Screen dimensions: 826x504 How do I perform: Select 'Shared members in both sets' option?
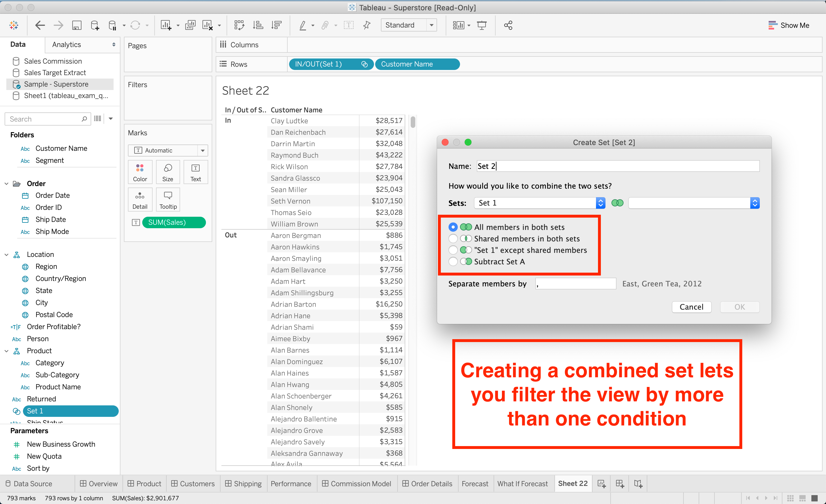click(453, 239)
